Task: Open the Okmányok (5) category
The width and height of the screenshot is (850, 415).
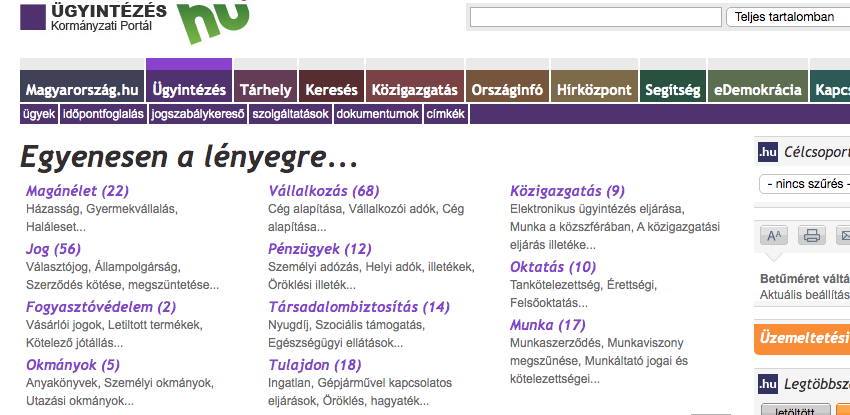Action: [73, 364]
